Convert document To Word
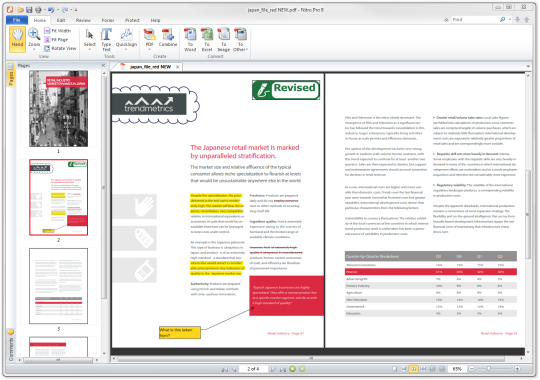 coord(190,40)
